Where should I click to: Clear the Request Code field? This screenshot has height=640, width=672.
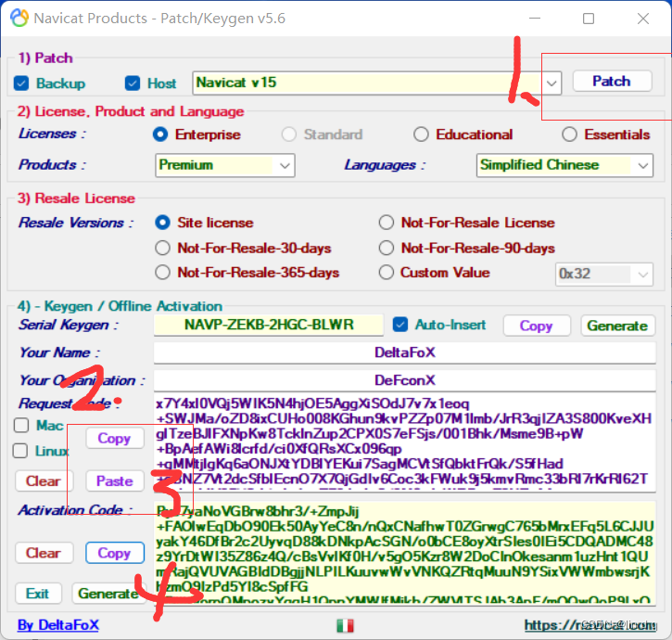click(x=44, y=480)
